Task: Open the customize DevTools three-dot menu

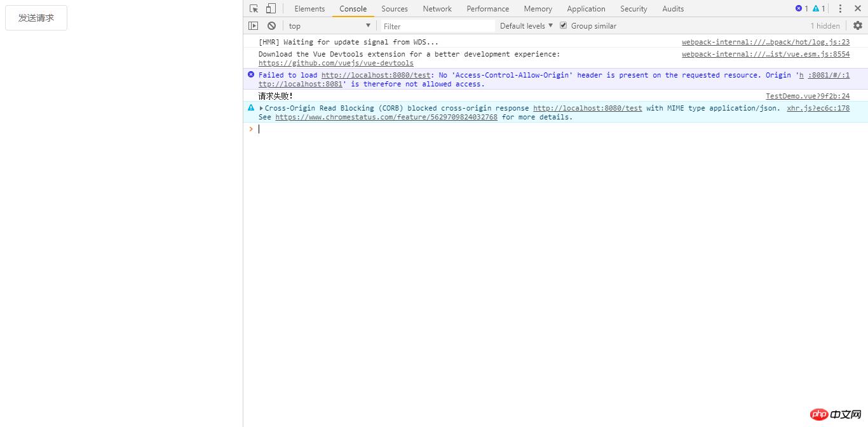Action: click(x=841, y=8)
